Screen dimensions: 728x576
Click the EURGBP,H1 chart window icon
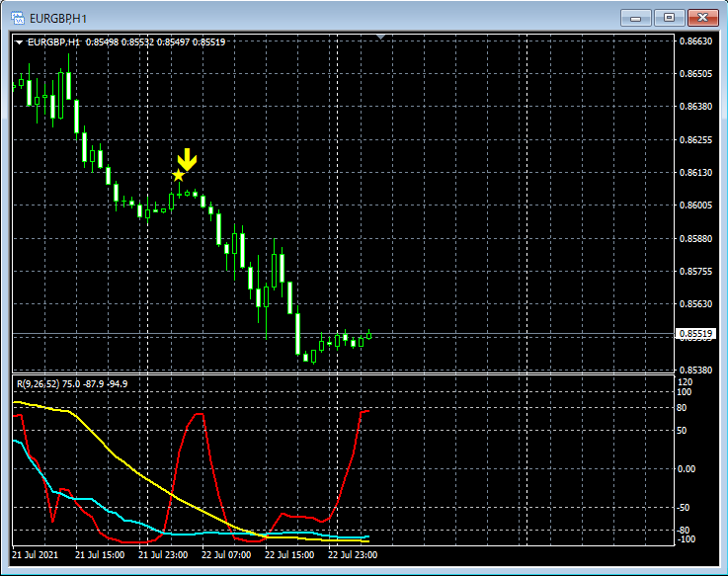click(x=18, y=18)
